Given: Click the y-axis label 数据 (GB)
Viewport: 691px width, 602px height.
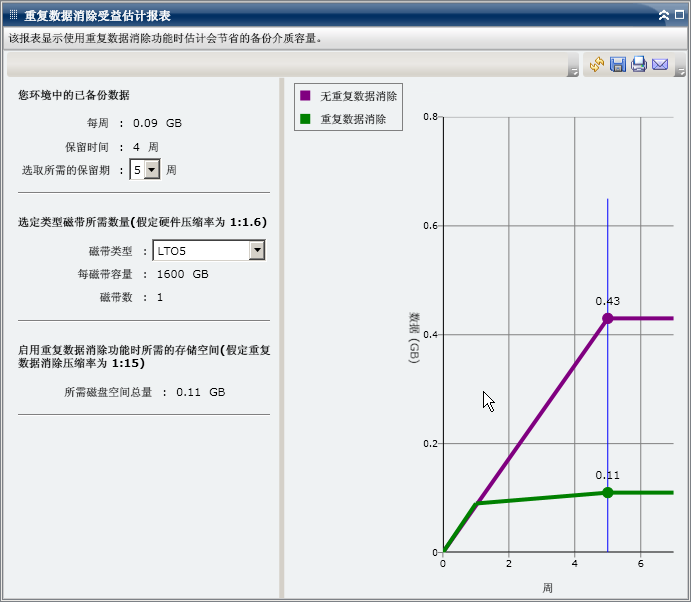Looking at the screenshot, I should coord(414,338).
